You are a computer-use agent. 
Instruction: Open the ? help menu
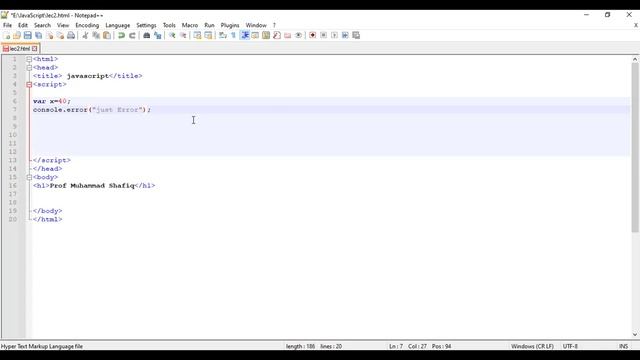(274, 25)
